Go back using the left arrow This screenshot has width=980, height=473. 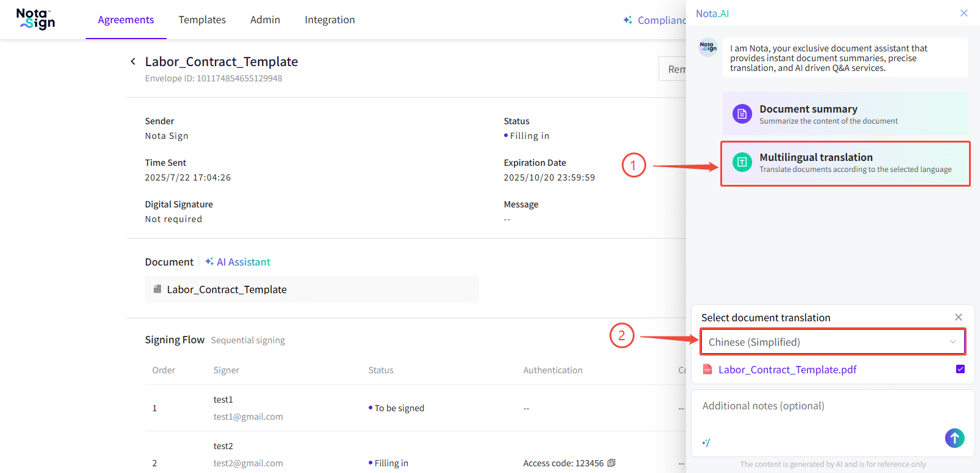click(x=133, y=61)
